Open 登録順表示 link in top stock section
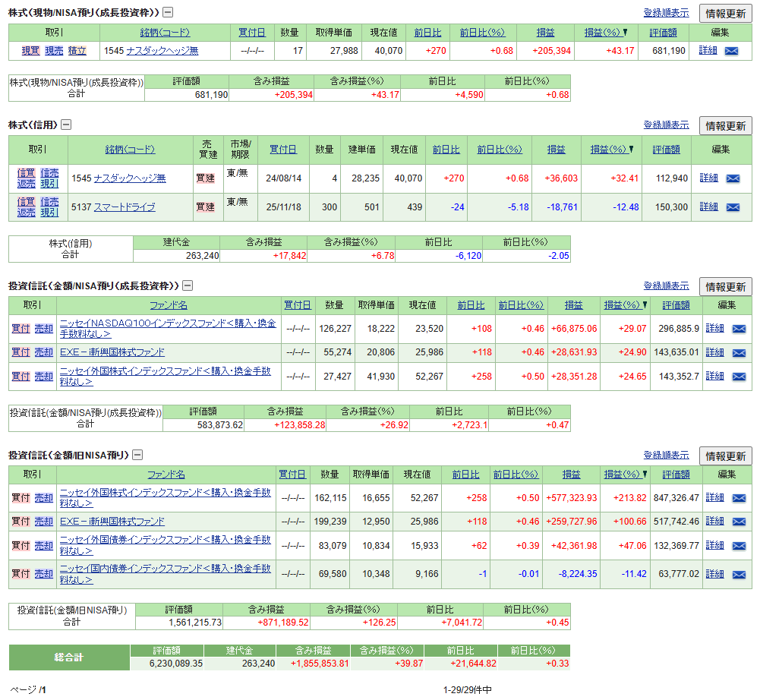The height and width of the screenshot is (700, 760). pyautogui.click(x=666, y=13)
